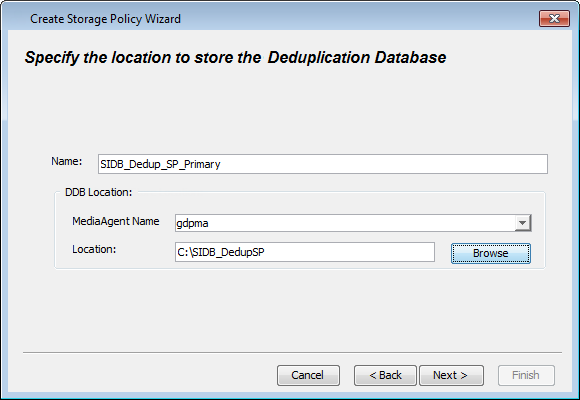Screen dimensions: 580x400
Task: Click the Name: label
Action: [67, 161]
